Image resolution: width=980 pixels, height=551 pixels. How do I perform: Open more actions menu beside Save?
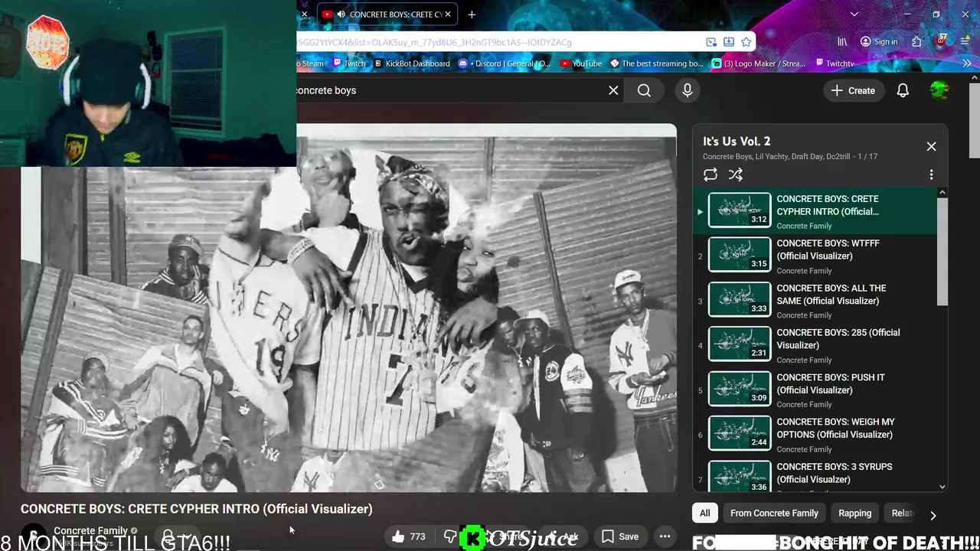[665, 536]
